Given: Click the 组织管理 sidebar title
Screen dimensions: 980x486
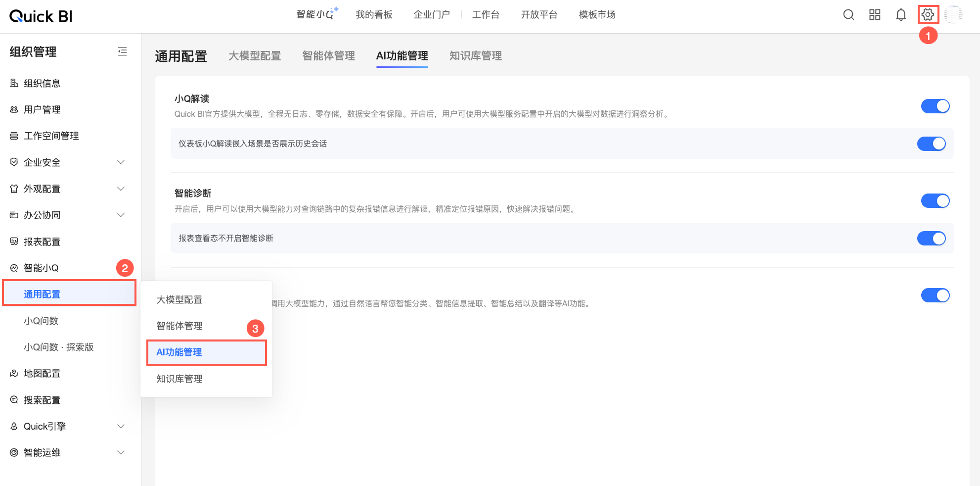Looking at the screenshot, I should [x=33, y=51].
